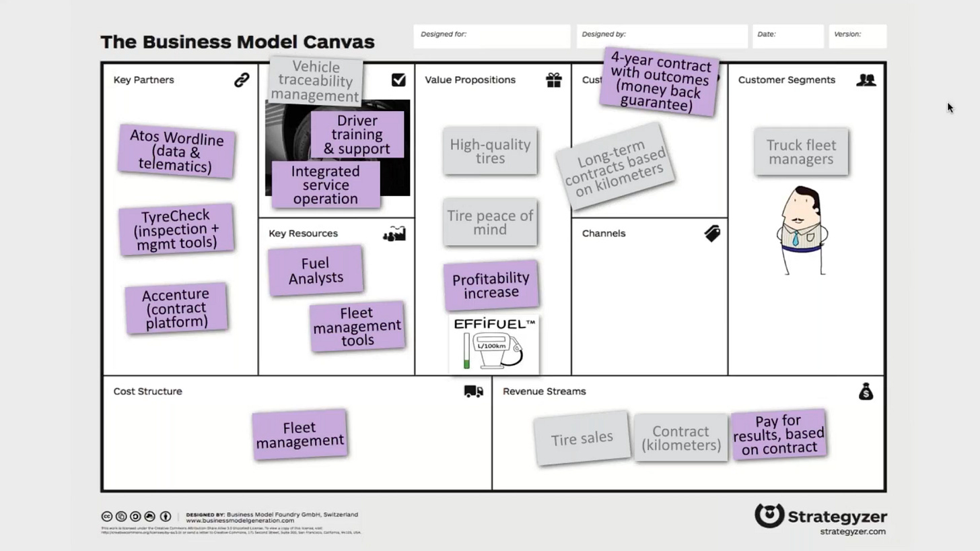The height and width of the screenshot is (551, 980).
Task: Click the Key Activities checkmark icon
Action: tap(398, 80)
